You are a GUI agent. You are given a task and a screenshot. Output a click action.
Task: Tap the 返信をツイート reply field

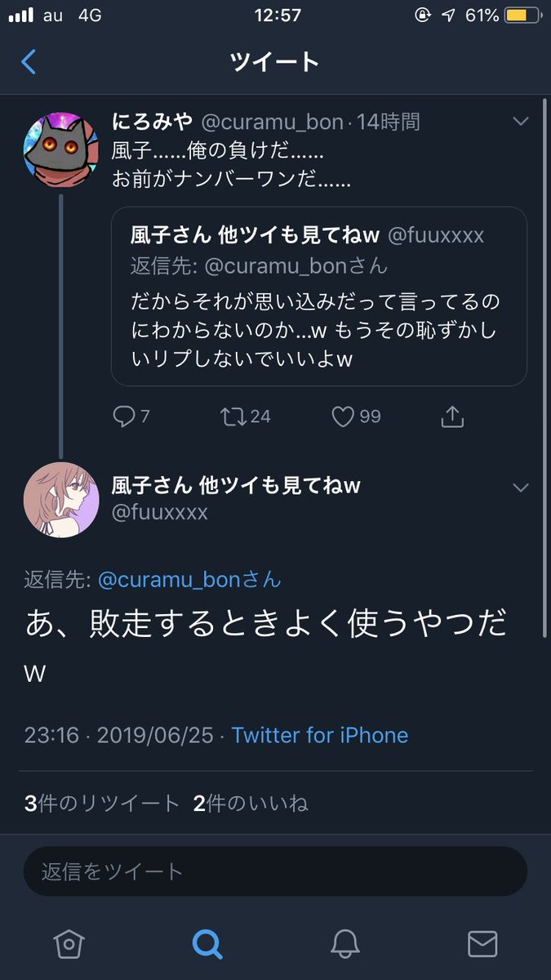tap(275, 871)
